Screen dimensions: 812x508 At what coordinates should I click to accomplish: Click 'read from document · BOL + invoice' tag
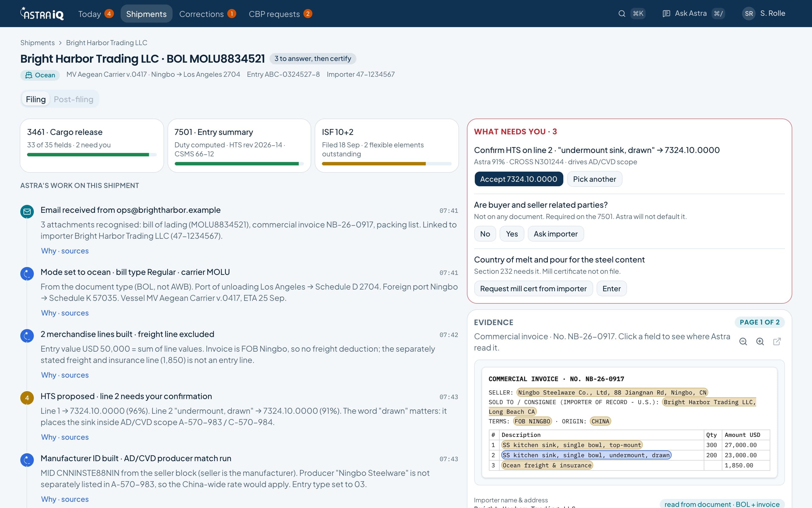click(722, 504)
